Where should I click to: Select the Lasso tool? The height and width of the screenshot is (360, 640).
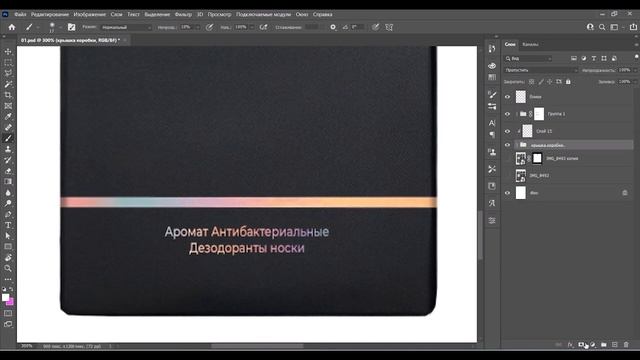8,73
